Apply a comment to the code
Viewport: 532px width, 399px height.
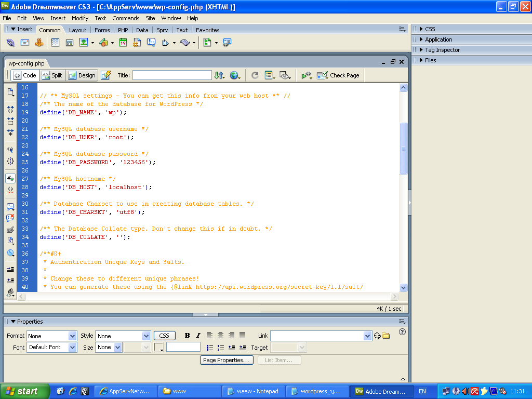pos(10,207)
